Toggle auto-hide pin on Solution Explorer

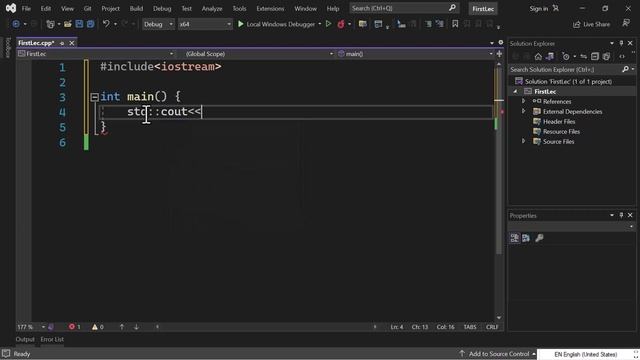point(621,43)
